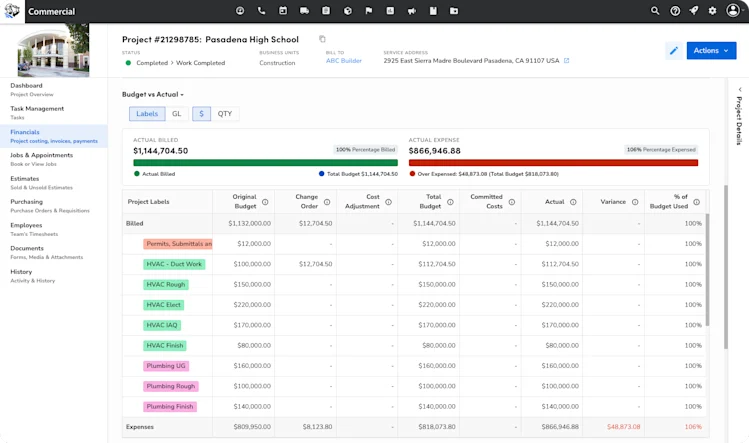
Task: Open the pricebook icon in top bar
Action: coord(433,11)
